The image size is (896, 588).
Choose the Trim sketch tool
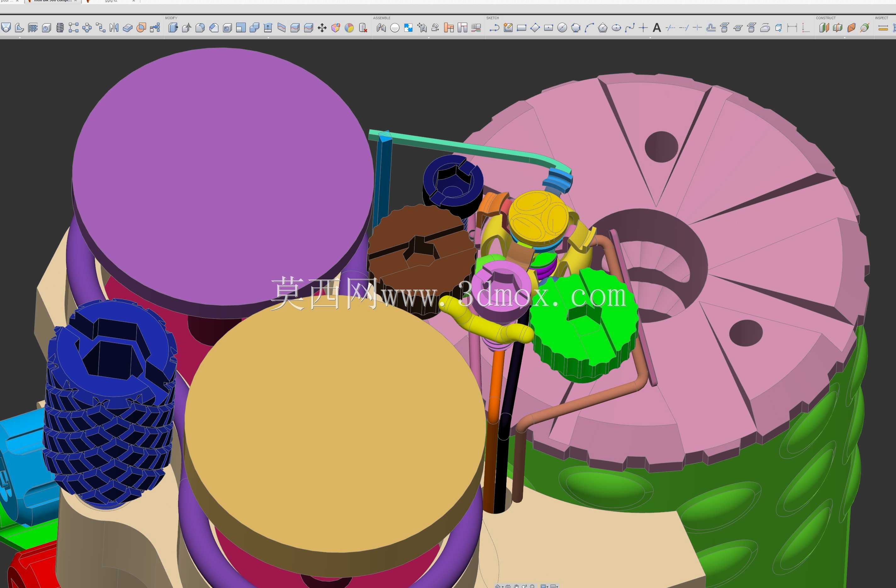pyautogui.click(x=670, y=27)
